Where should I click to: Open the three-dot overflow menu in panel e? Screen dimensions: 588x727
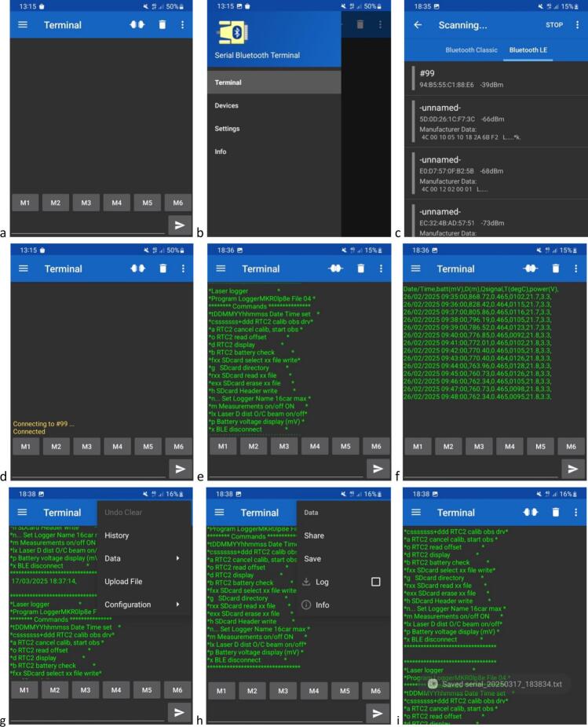381,269
